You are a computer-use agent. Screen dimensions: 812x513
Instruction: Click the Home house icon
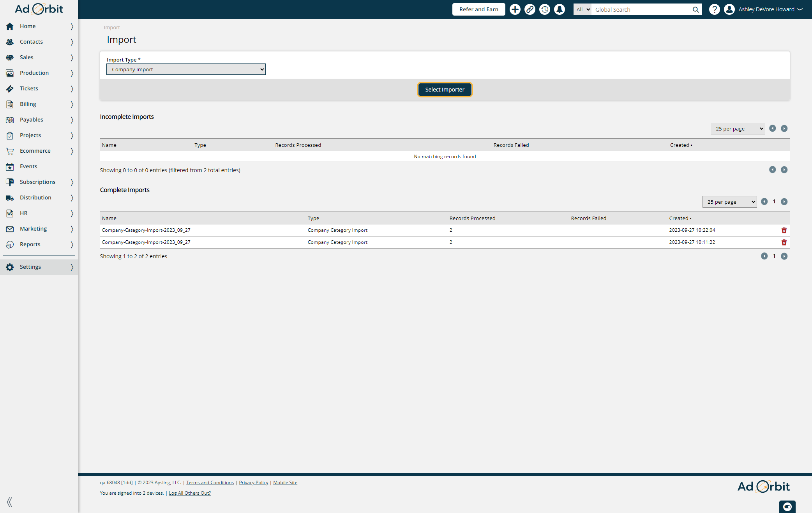(x=10, y=26)
